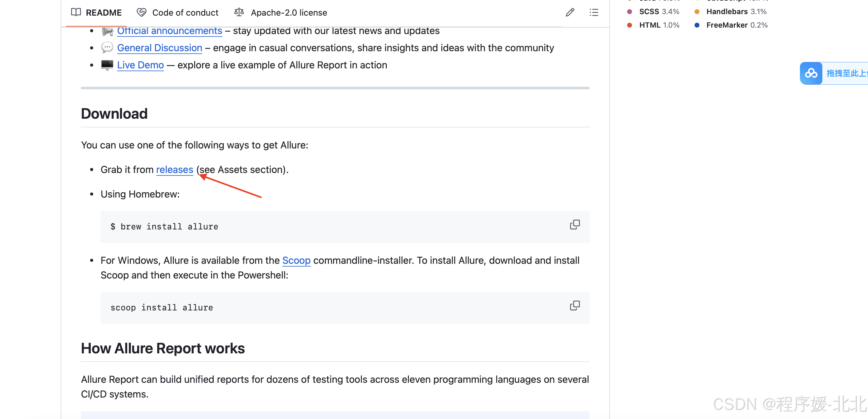Click the edit README pencil icon
Screen dimensions: 868x419
[x=570, y=13]
